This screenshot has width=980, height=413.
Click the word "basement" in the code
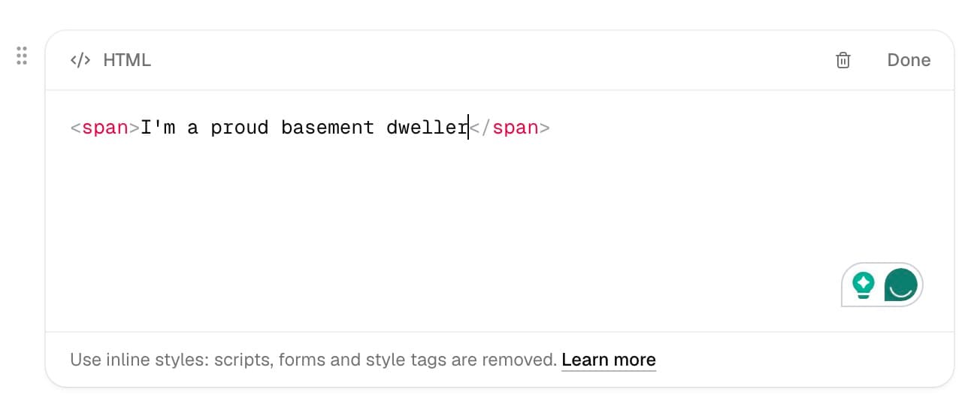click(x=328, y=128)
